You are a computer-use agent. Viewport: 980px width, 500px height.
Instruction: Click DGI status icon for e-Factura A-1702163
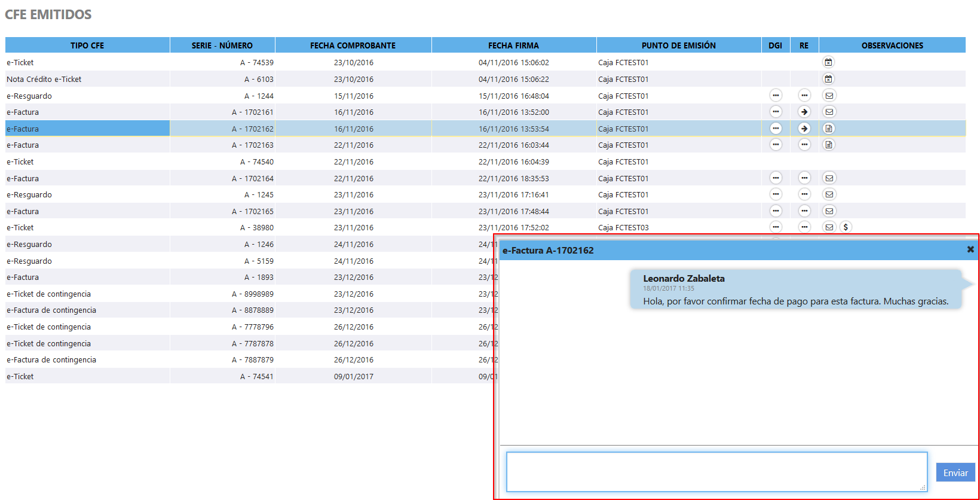[776, 145]
